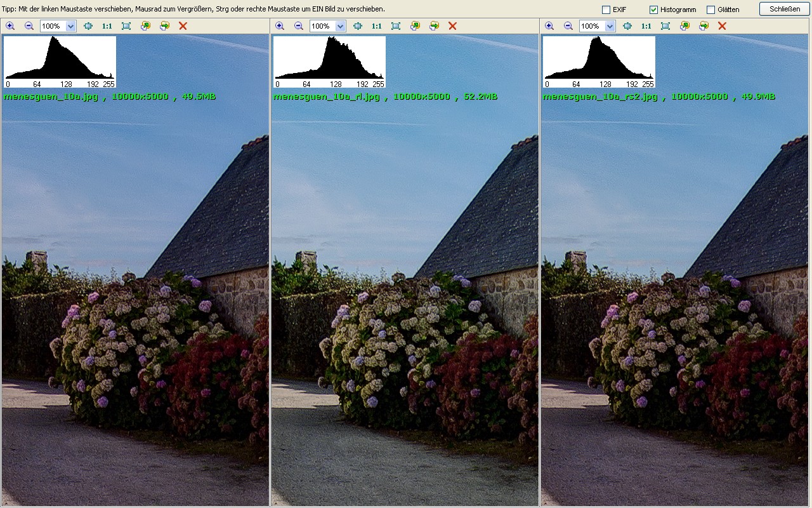Toggle the Glätten smoothing checkbox
The width and height of the screenshot is (812, 508).
pos(710,10)
